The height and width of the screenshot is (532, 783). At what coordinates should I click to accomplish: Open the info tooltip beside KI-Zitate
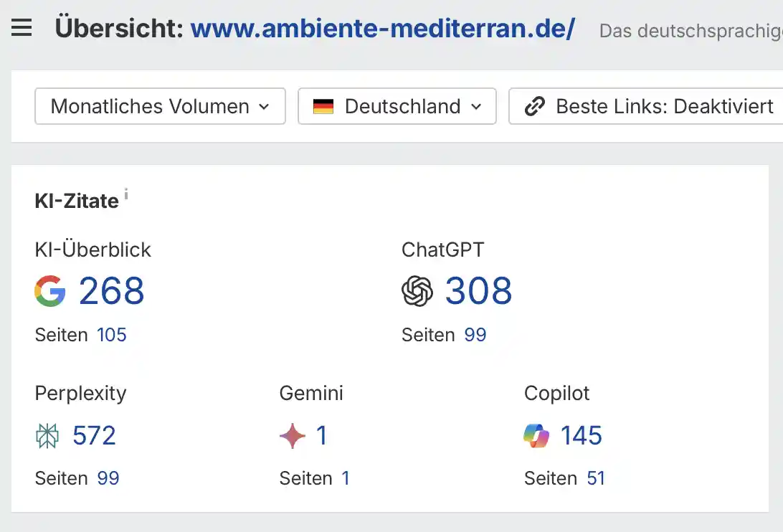point(126,194)
